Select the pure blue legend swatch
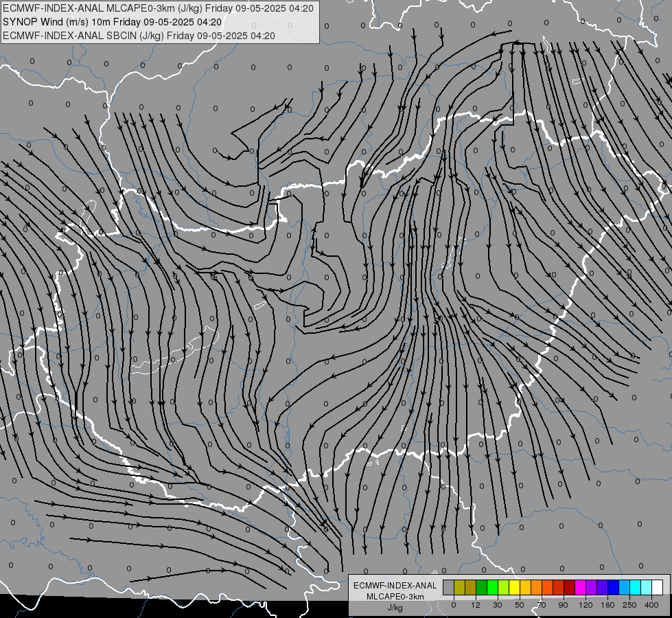The width and height of the screenshot is (672, 618). pyautogui.click(x=613, y=587)
